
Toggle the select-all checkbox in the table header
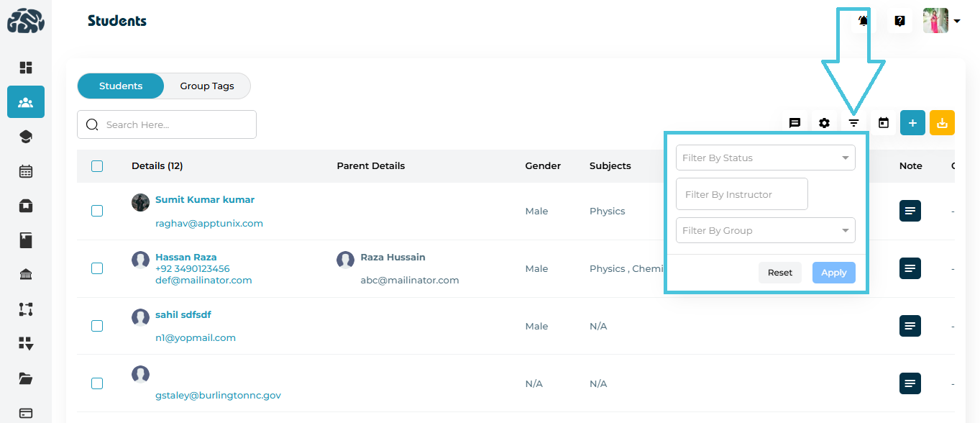pyautogui.click(x=97, y=166)
